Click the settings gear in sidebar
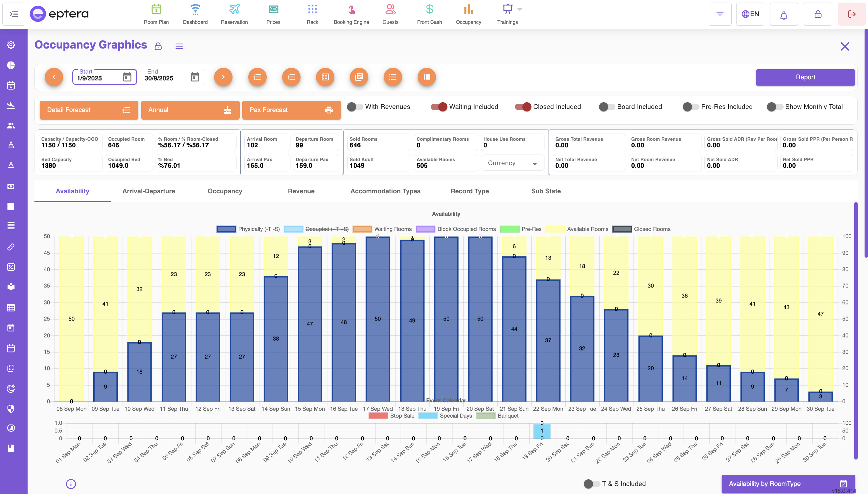The width and height of the screenshot is (868, 494). tap(11, 45)
